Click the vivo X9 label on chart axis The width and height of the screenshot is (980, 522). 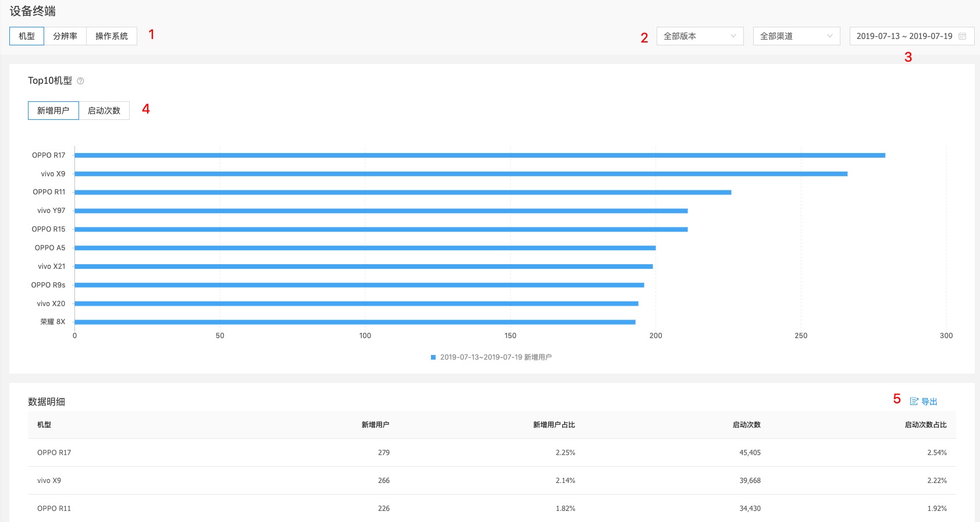[53, 174]
